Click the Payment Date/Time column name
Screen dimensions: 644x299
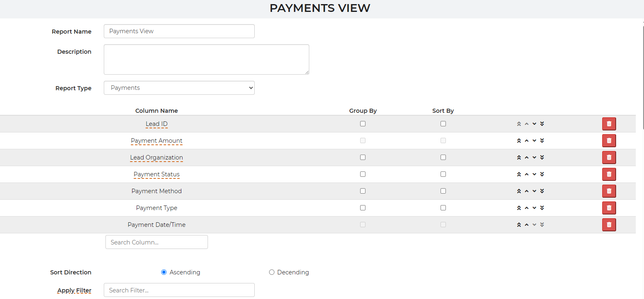tap(157, 225)
